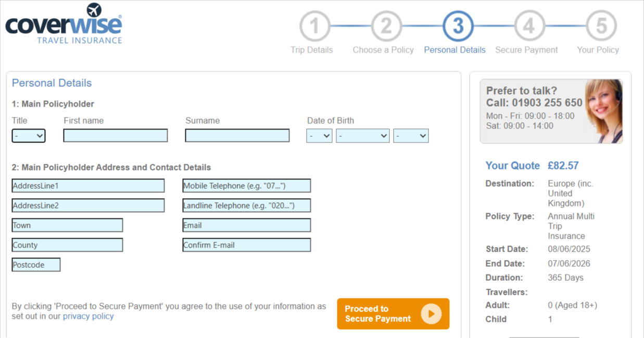Click the Your Policy step label
Image resolution: width=644 pixels, height=338 pixels.
[598, 50]
